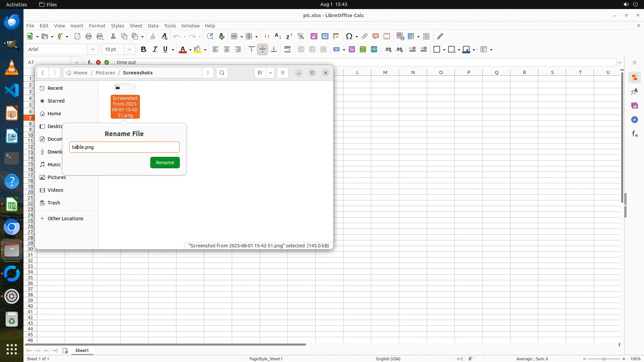Open the Format menu
Image resolution: width=644 pixels, height=362 pixels.
pos(97,26)
